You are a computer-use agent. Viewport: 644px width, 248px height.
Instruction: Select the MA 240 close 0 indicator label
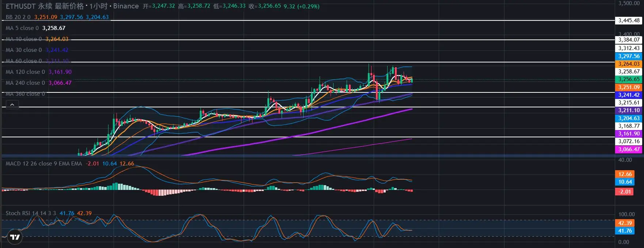coord(25,83)
